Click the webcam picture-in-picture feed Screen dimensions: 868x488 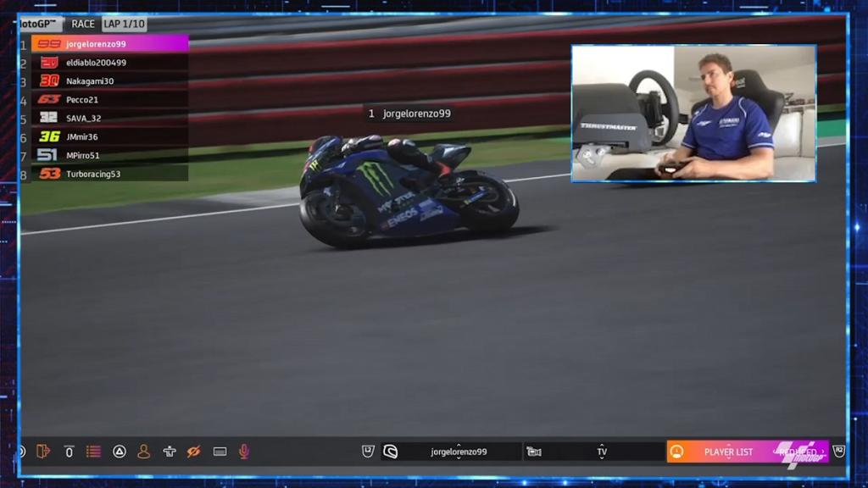[693, 114]
